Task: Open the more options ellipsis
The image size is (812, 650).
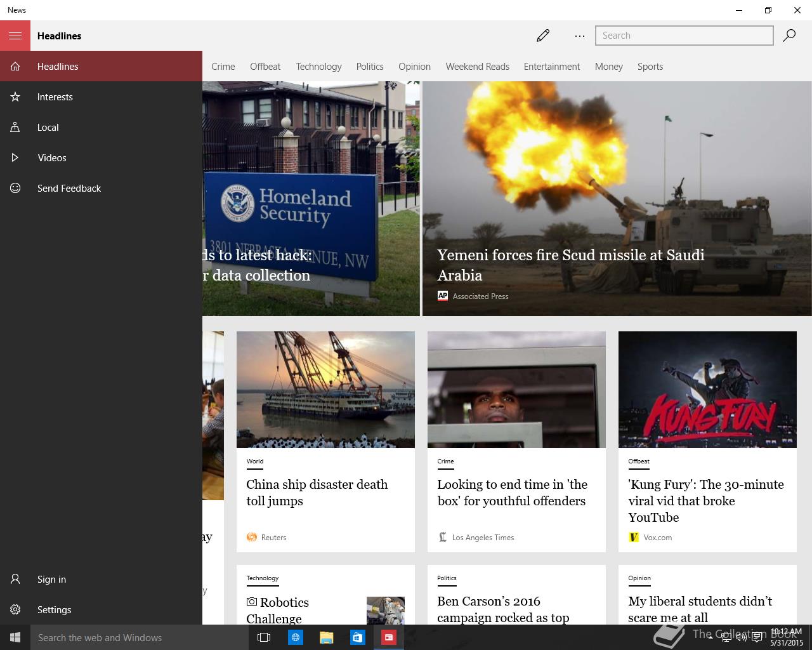Action: [580, 36]
